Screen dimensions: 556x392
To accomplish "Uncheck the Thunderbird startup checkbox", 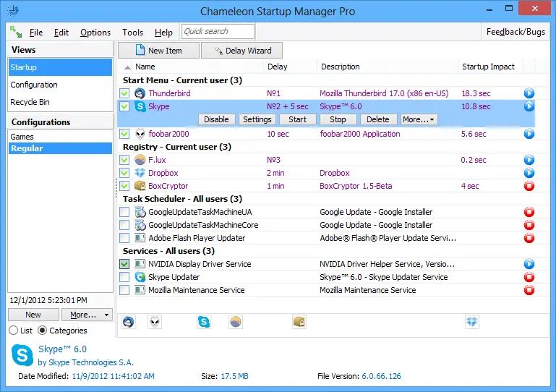I will [x=125, y=93].
